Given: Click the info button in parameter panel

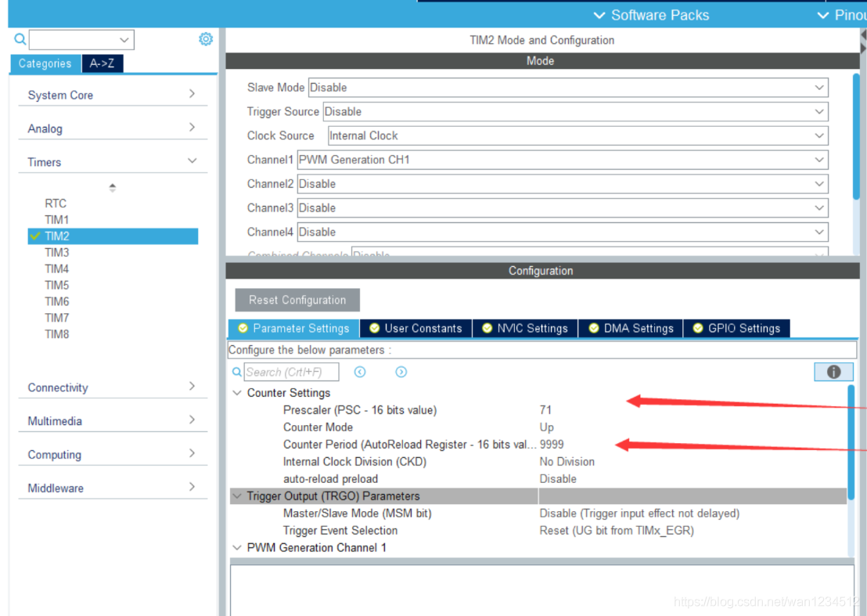Looking at the screenshot, I should (x=833, y=372).
